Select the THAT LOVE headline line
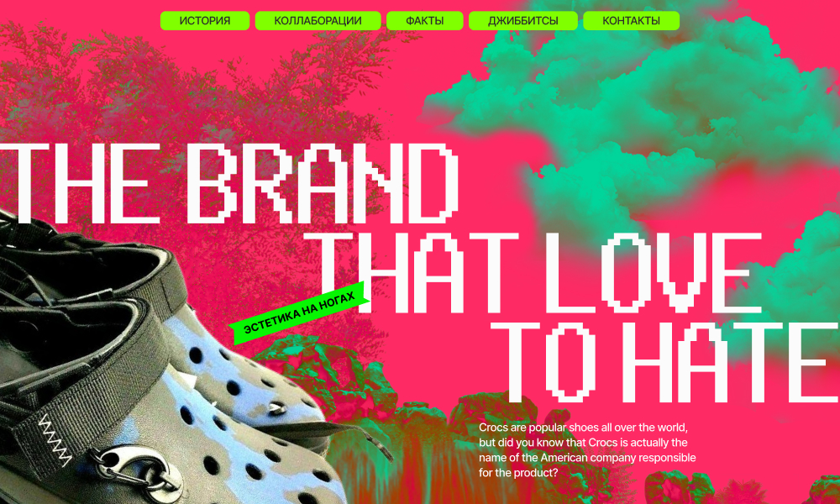Image resolution: width=840 pixels, height=504 pixels. tap(541, 273)
